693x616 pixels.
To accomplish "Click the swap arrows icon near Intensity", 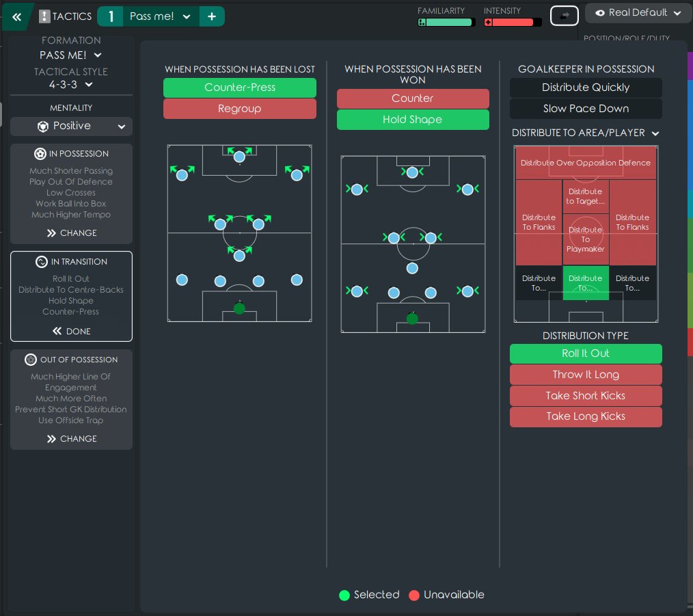I will (x=564, y=16).
